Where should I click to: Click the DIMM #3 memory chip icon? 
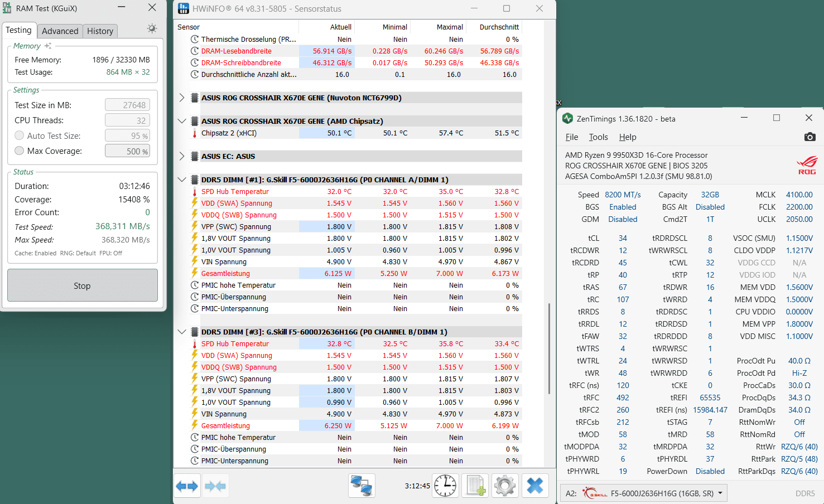click(195, 332)
